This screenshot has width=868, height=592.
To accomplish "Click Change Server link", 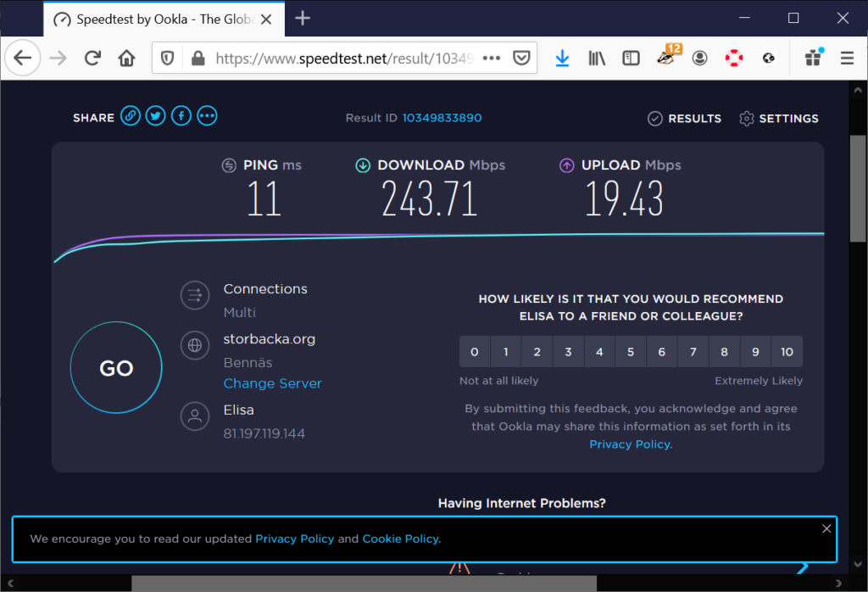I will tap(272, 383).
